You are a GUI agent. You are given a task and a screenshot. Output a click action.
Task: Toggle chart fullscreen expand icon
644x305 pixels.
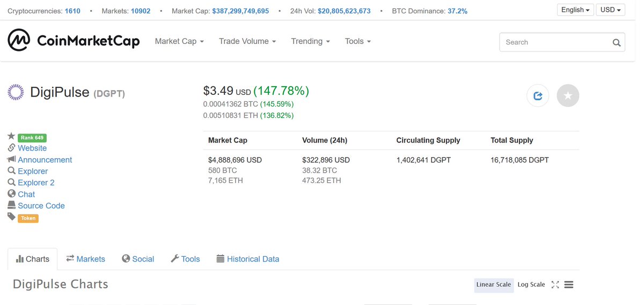click(x=555, y=285)
